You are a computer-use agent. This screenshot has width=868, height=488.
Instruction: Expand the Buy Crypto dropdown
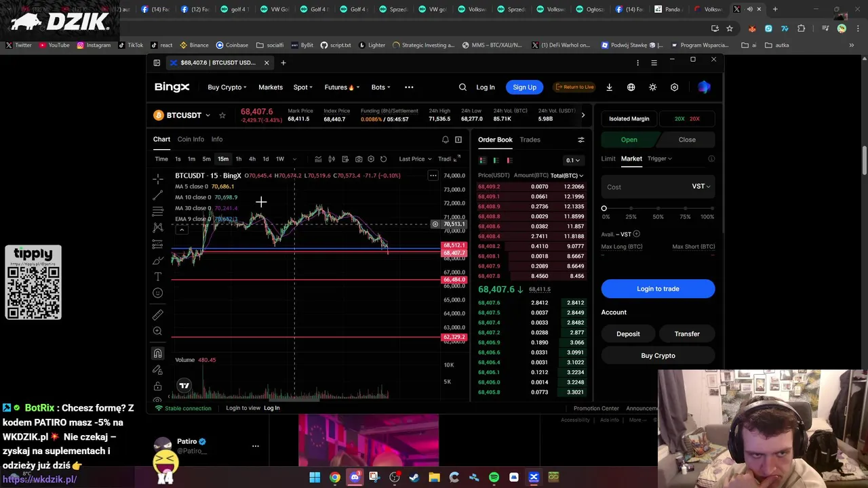[227, 87]
